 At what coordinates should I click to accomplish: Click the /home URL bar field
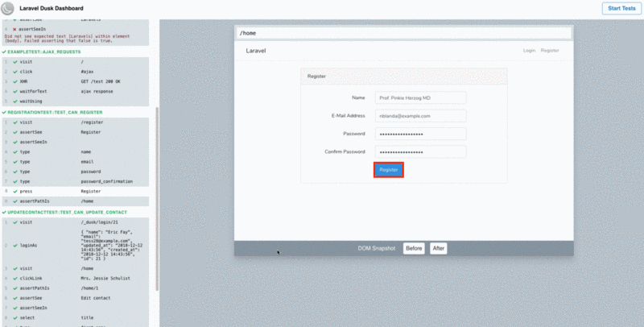click(404, 33)
